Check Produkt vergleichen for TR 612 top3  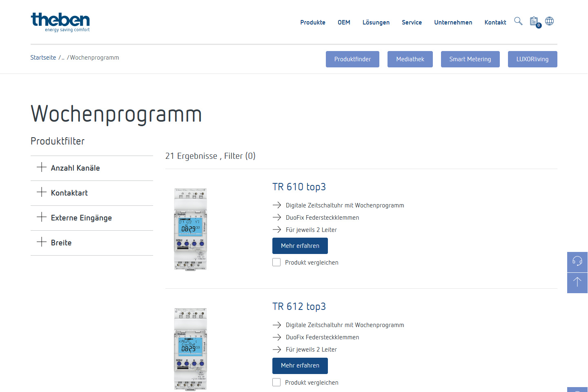pyautogui.click(x=276, y=382)
